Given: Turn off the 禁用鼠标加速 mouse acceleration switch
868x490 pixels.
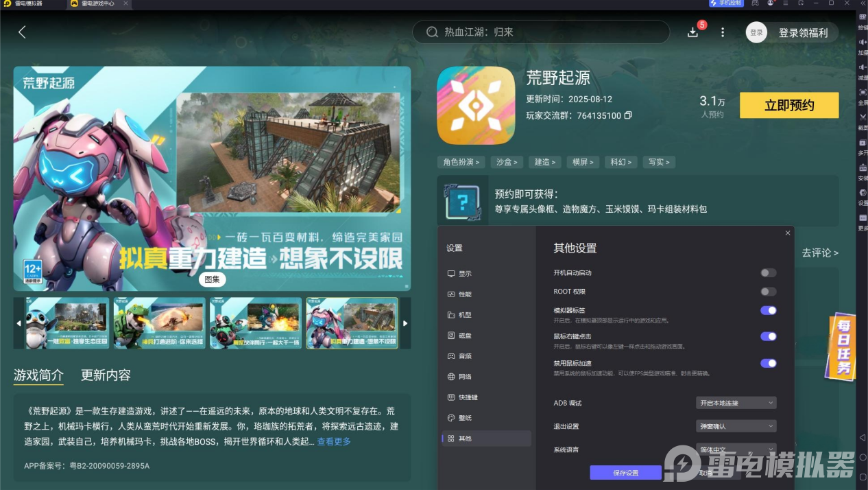Looking at the screenshot, I should (x=768, y=363).
